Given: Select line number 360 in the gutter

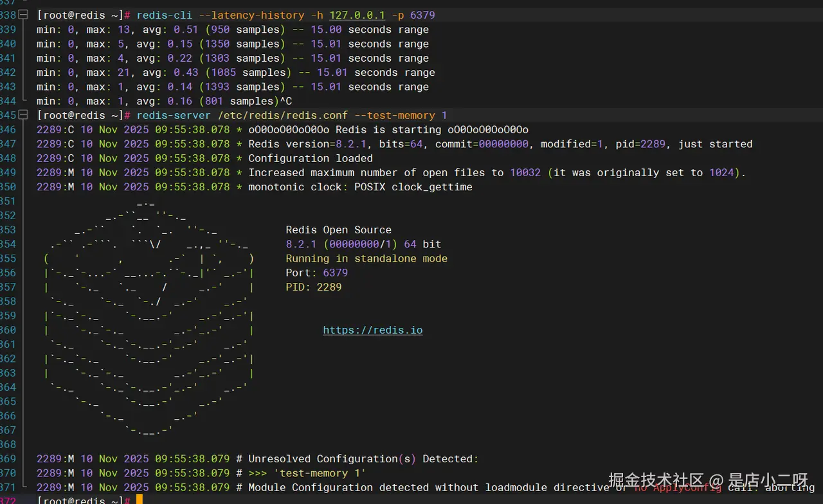Looking at the screenshot, I should click(x=8, y=330).
